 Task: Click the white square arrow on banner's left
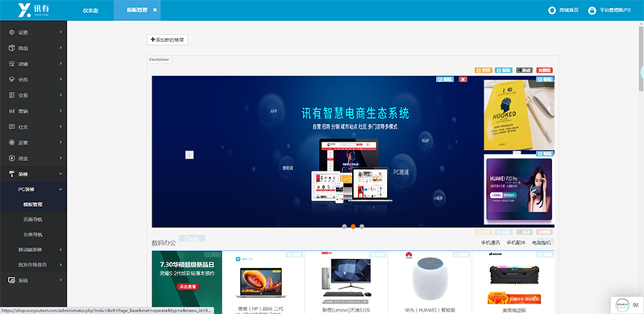(x=189, y=155)
